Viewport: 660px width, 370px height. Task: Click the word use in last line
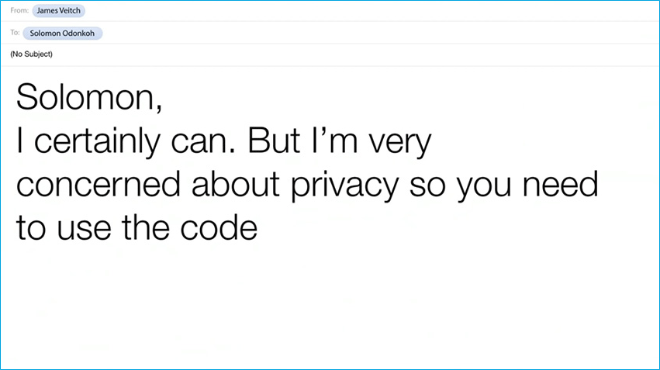[84, 231]
